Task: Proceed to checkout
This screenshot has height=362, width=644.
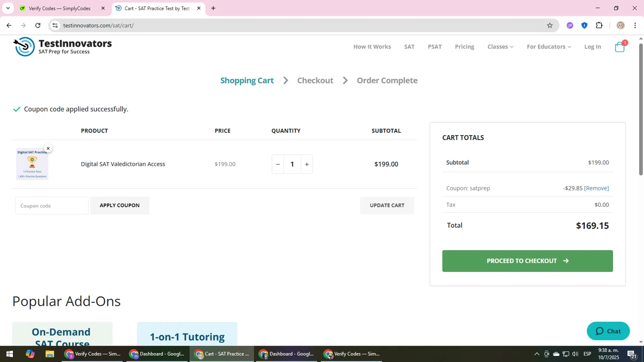Action: click(x=528, y=261)
